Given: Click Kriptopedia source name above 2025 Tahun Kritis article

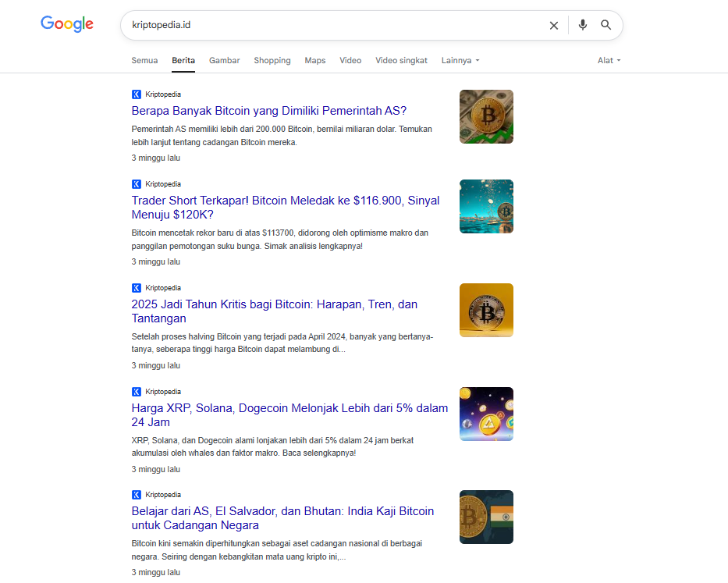Looking at the screenshot, I should point(163,288).
